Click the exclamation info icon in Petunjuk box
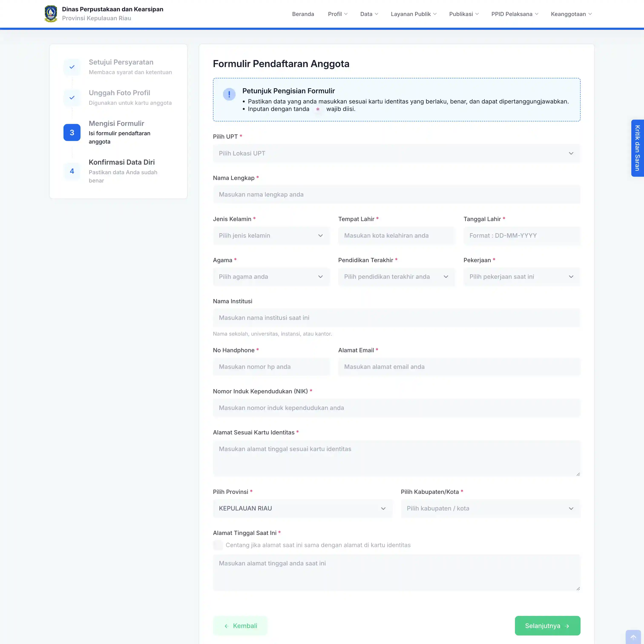Viewport: 644px width, 644px height. (229, 94)
